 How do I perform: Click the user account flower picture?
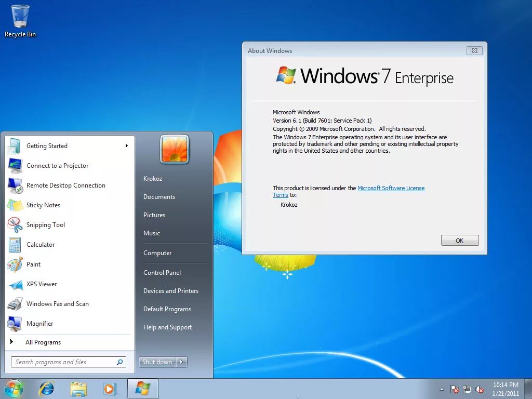(175, 149)
